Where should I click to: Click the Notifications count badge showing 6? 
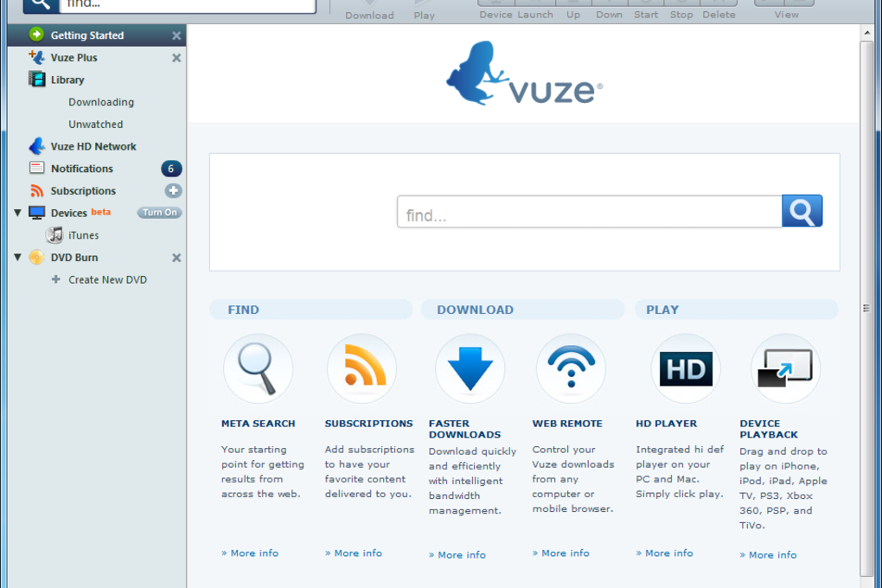(171, 169)
